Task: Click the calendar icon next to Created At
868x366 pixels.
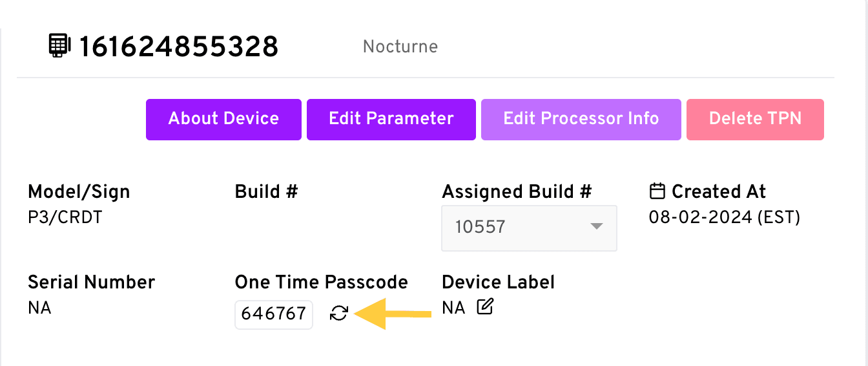Action: [x=657, y=191]
